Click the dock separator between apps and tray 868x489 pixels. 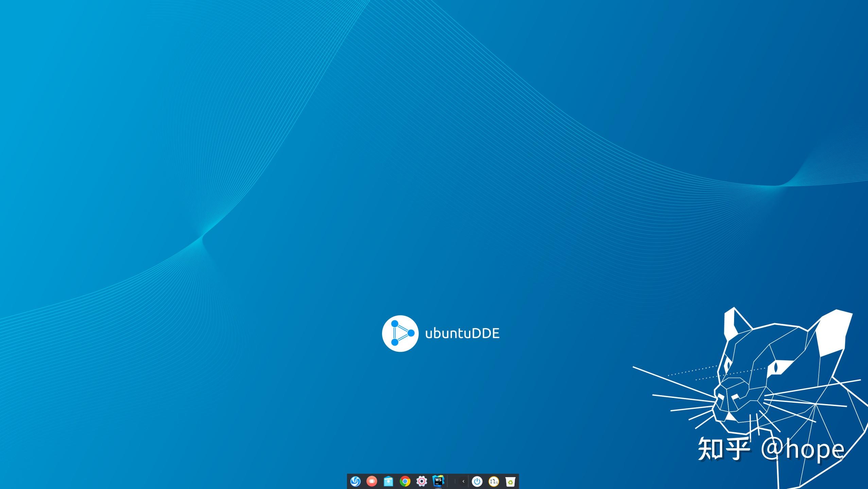point(448,482)
